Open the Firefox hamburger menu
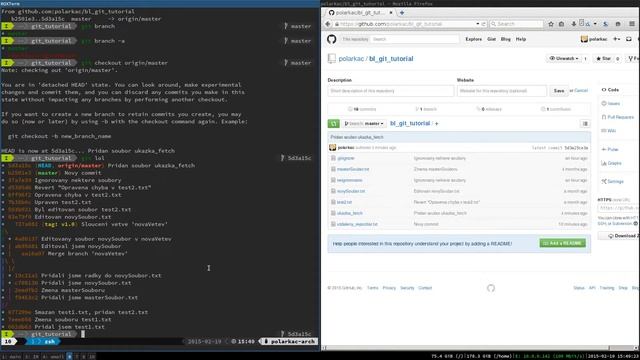640x360 pixels. pyautogui.click(x=632, y=24)
